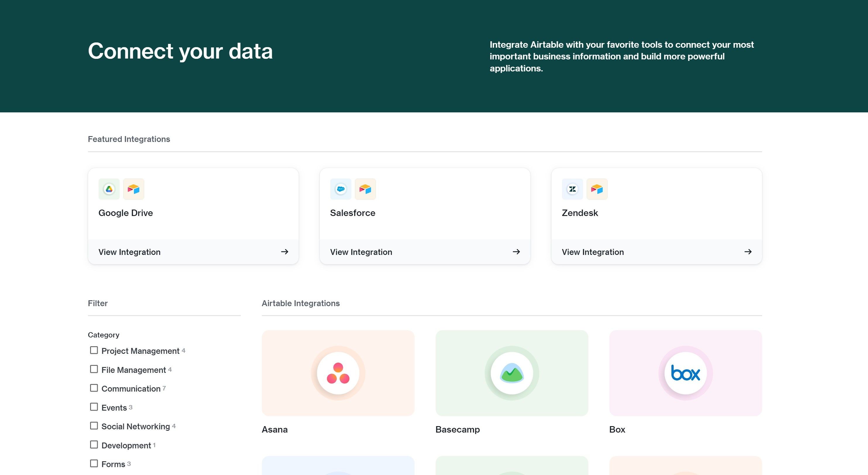Open the Box integration logo
The width and height of the screenshot is (868, 475).
click(x=685, y=373)
